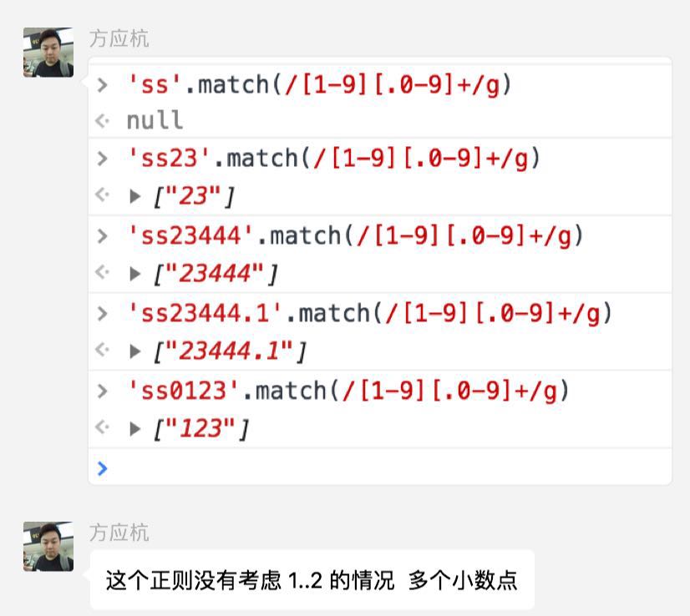Screen dimensions: 690x616
Task: Click the output arrow beside ["123"]
Action: pos(103,429)
